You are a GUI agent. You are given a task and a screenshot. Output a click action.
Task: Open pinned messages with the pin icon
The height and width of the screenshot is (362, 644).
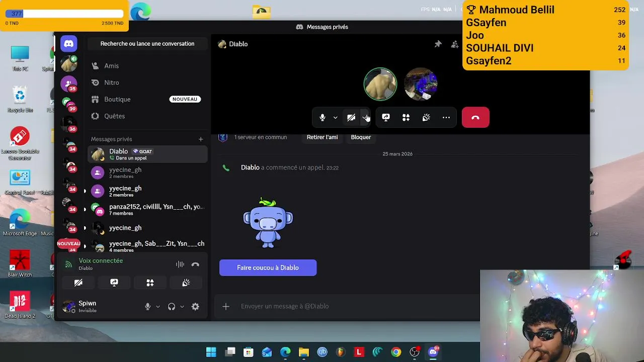click(x=438, y=44)
